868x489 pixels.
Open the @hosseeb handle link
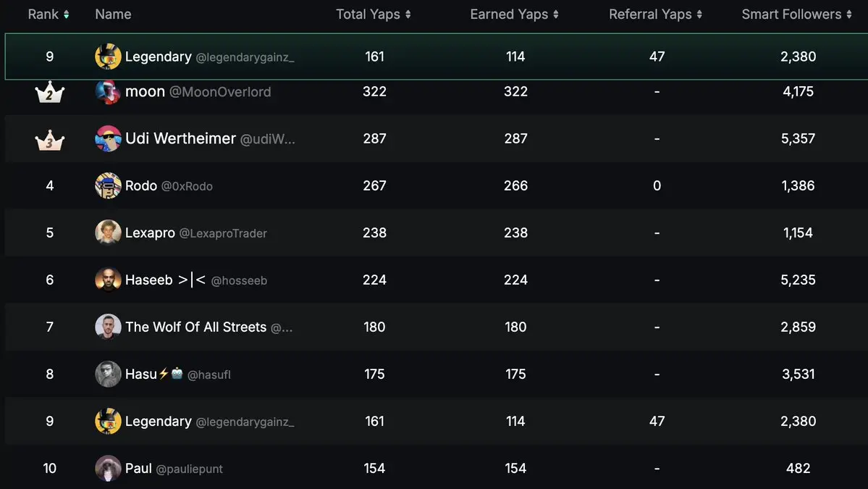(239, 281)
